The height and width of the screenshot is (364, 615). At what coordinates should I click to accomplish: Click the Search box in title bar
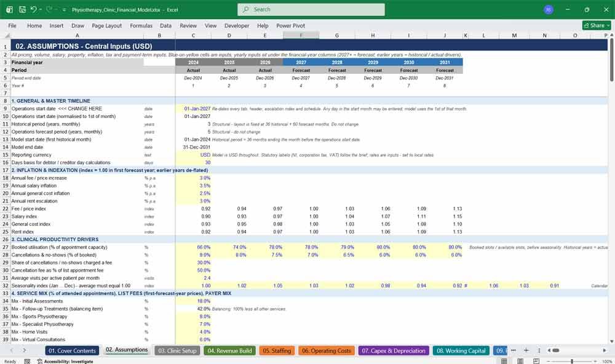click(311, 9)
